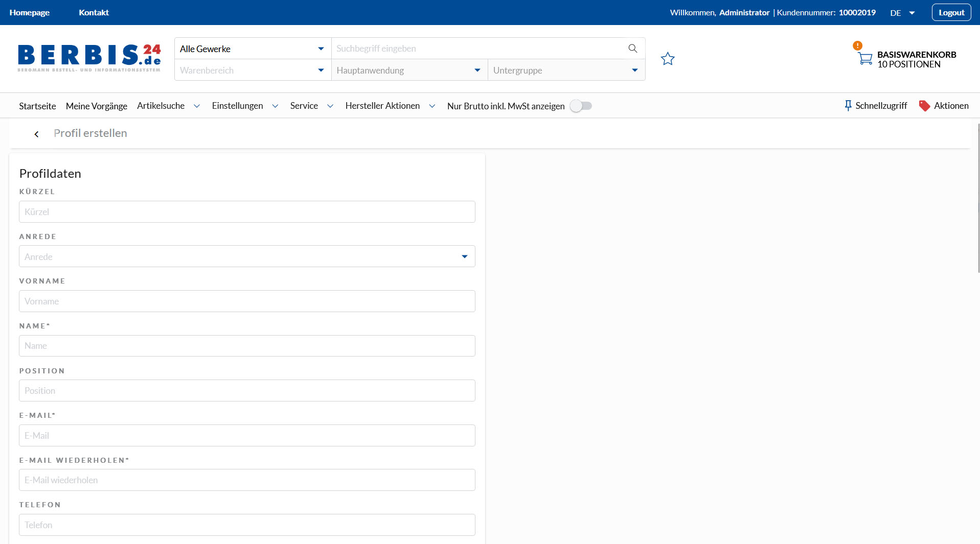Click into the E-Mail field

247,436
